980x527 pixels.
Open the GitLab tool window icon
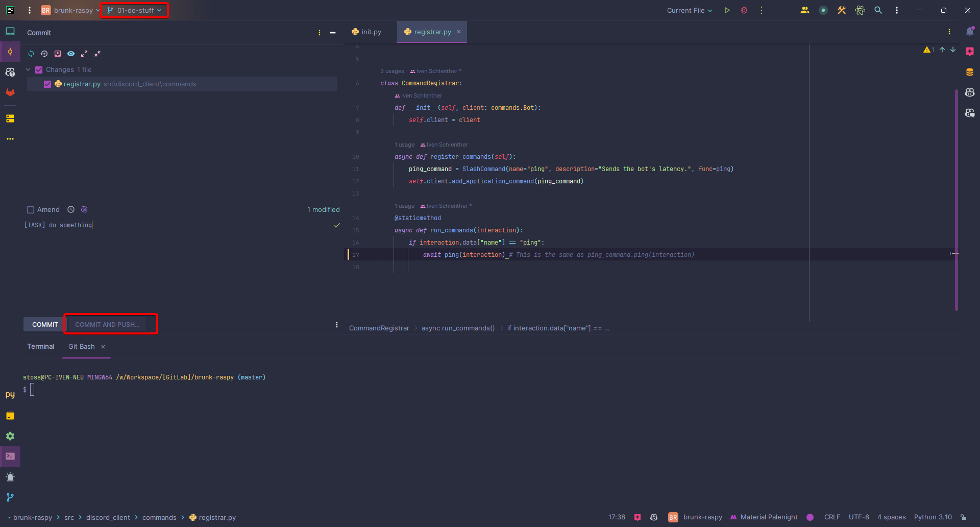10,92
